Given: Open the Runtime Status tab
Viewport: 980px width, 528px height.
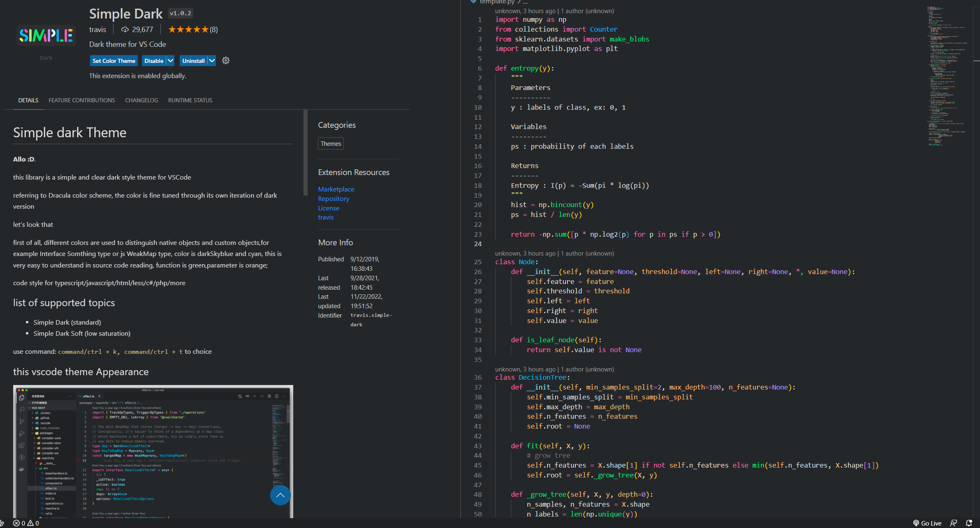Looking at the screenshot, I should (x=190, y=100).
